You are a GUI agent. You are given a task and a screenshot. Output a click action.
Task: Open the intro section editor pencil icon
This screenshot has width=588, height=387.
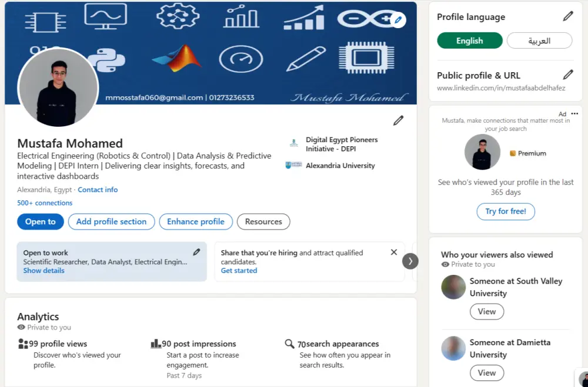[x=398, y=120]
